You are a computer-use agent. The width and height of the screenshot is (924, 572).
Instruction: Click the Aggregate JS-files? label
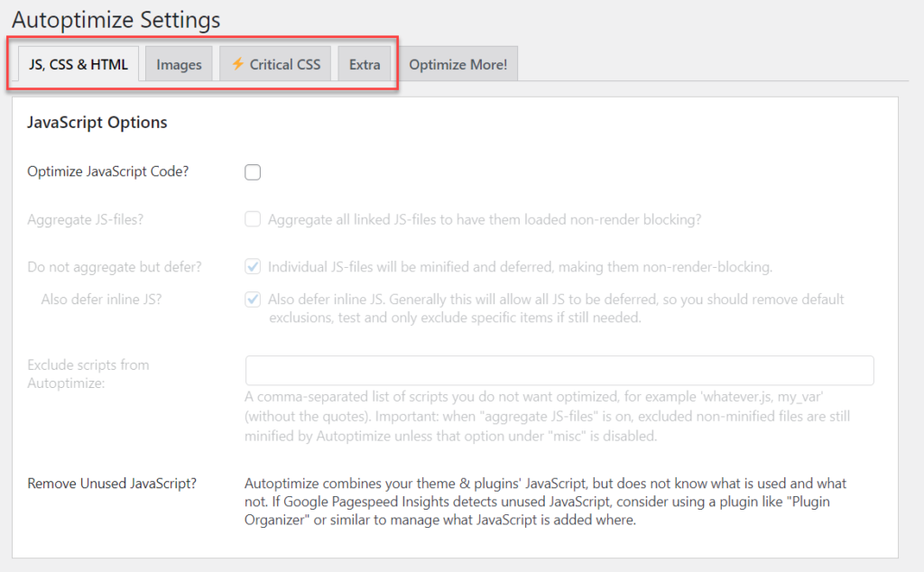click(86, 220)
